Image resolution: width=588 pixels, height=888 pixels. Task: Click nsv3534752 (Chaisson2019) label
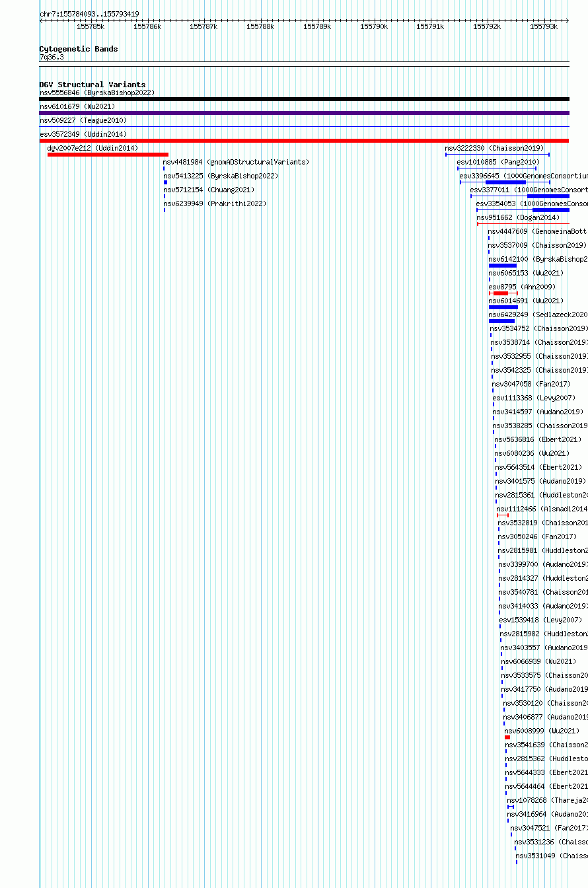coord(539,328)
